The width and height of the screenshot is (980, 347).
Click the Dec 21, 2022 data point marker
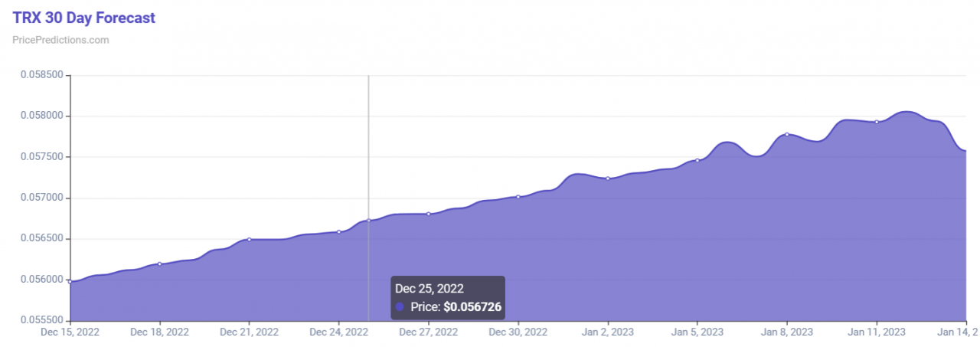point(249,240)
